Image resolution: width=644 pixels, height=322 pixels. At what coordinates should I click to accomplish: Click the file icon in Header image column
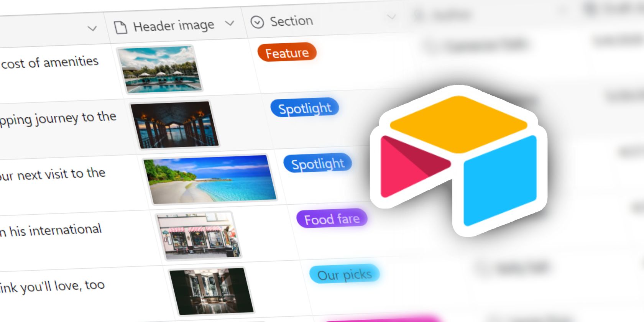click(x=121, y=28)
